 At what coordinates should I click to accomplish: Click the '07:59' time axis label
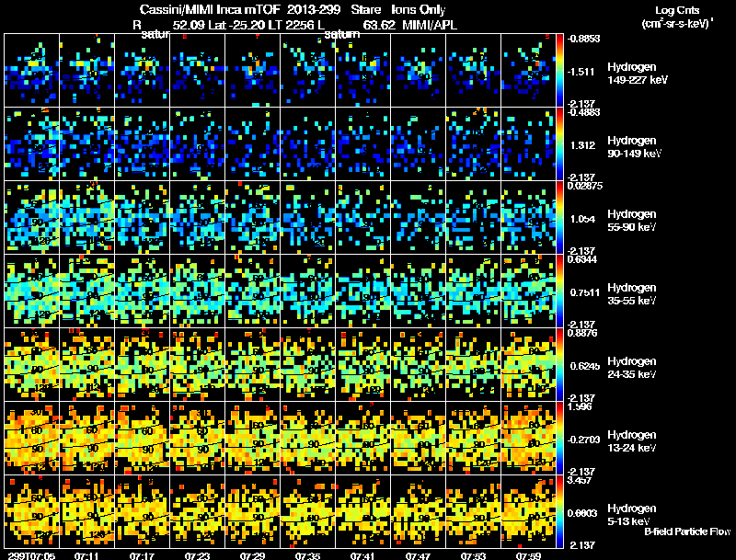coord(528,556)
